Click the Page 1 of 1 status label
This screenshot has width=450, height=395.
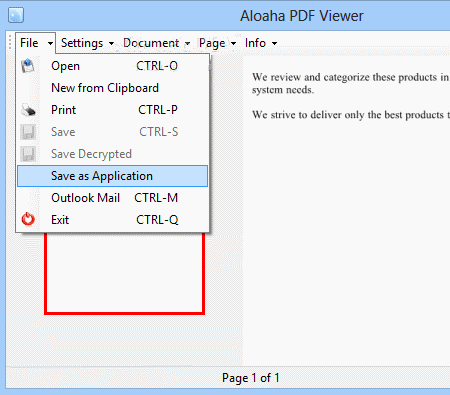tap(251, 378)
